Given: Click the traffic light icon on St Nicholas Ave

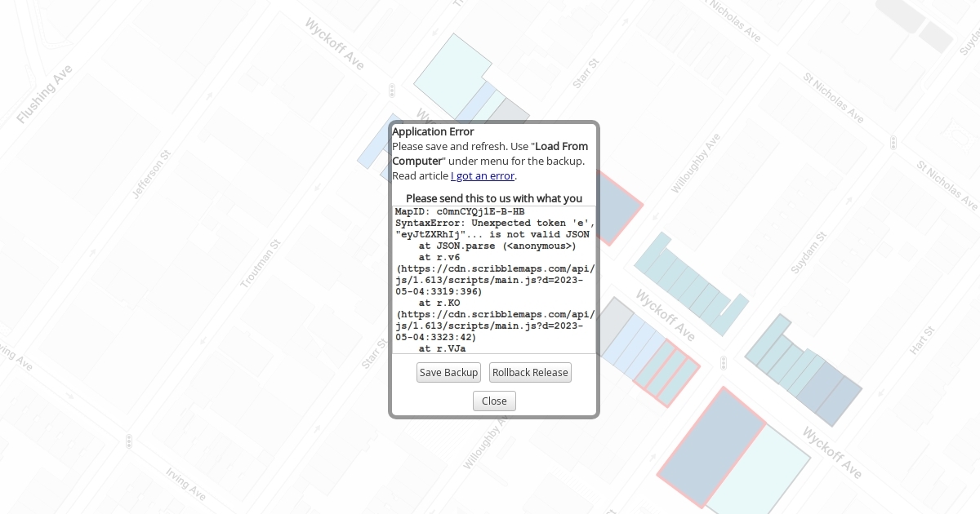Looking at the screenshot, I should tap(893, 143).
